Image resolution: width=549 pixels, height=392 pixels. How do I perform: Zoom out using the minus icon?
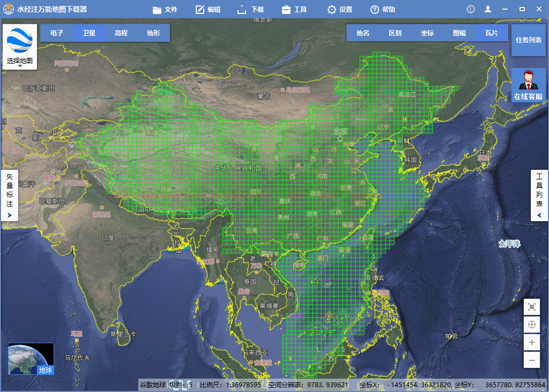tap(531, 359)
